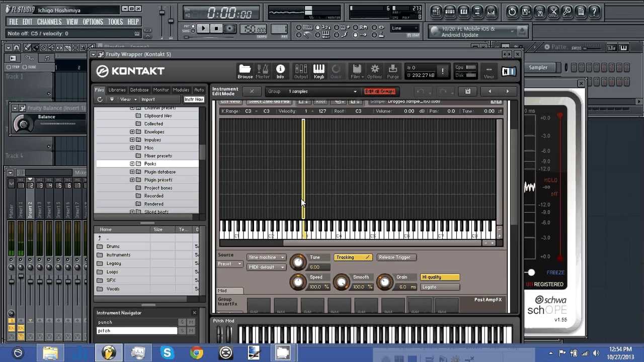Toggle Legato mode
Screen dimensions: 644x362
click(x=440, y=287)
